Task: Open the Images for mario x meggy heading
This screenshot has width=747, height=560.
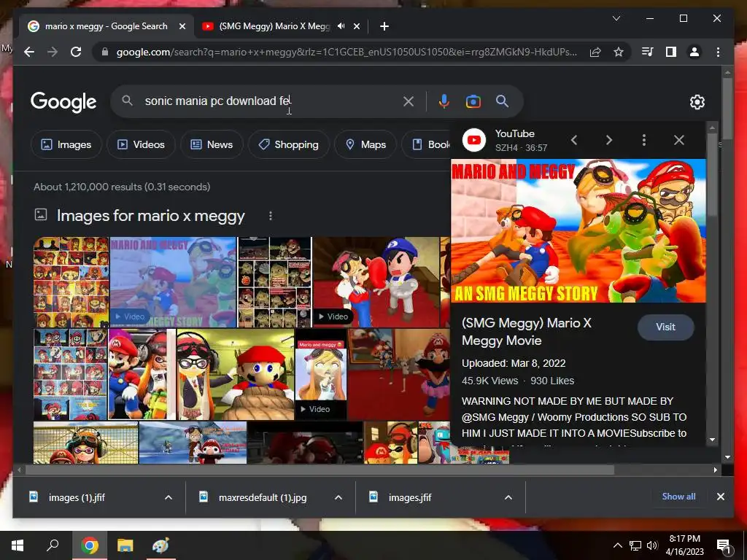Action: coord(150,216)
